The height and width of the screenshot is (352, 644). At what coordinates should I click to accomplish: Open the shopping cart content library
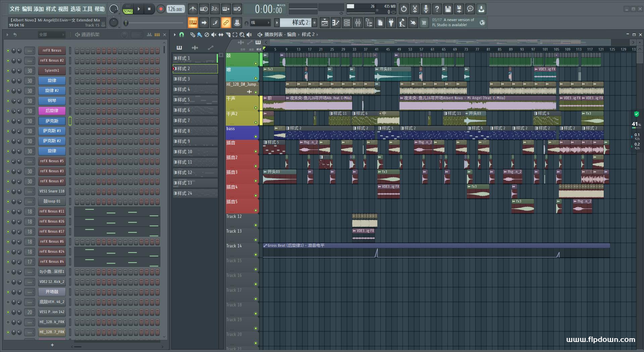tap(424, 23)
